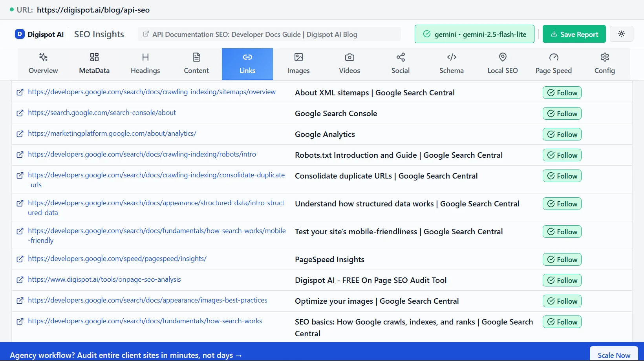Toggle the theme with the sun icon

pyautogui.click(x=621, y=34)
